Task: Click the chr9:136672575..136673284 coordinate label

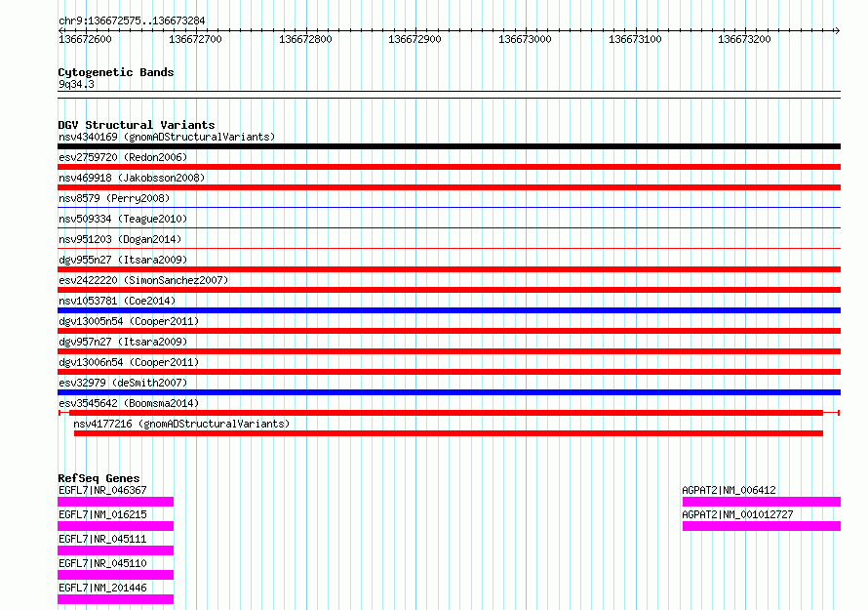Action: [132, 20]
